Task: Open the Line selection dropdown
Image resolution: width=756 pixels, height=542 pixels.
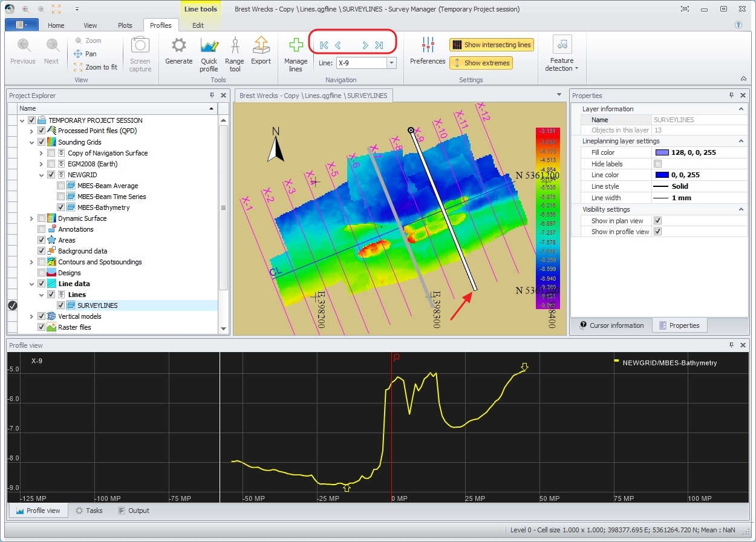Action: [391, 63]
